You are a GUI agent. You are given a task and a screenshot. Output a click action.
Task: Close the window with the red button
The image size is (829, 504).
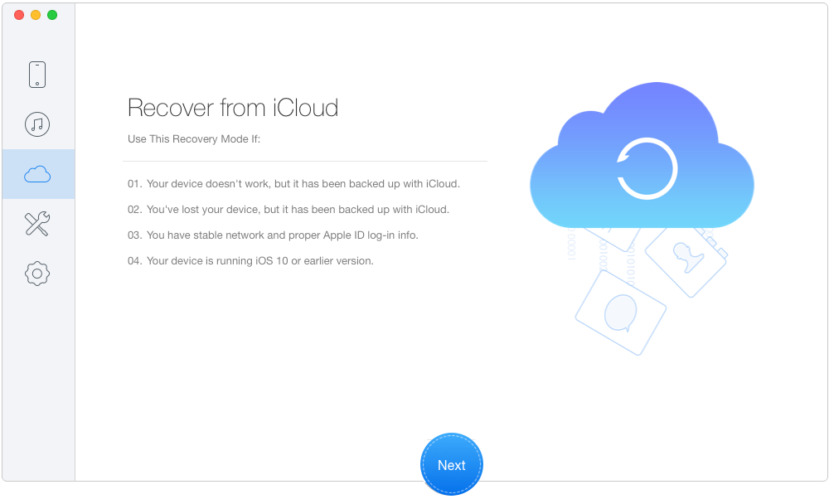click(19, 15)
